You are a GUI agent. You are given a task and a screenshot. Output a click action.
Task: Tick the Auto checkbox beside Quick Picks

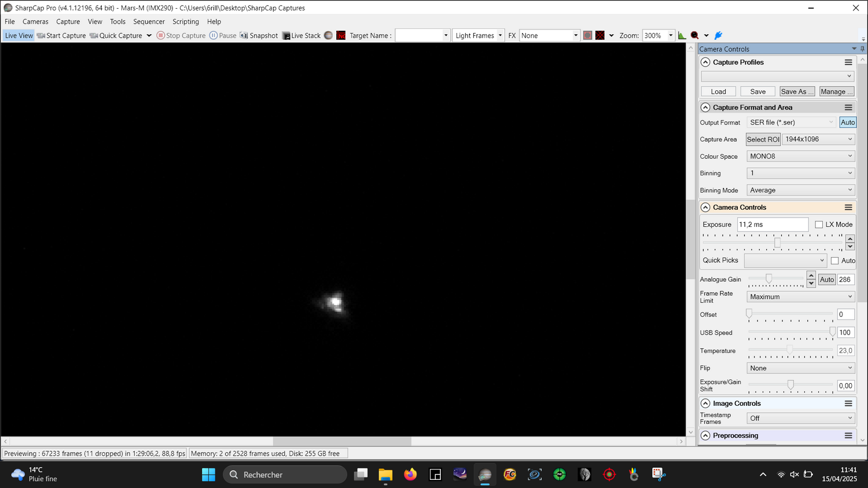tap(834, 260)
